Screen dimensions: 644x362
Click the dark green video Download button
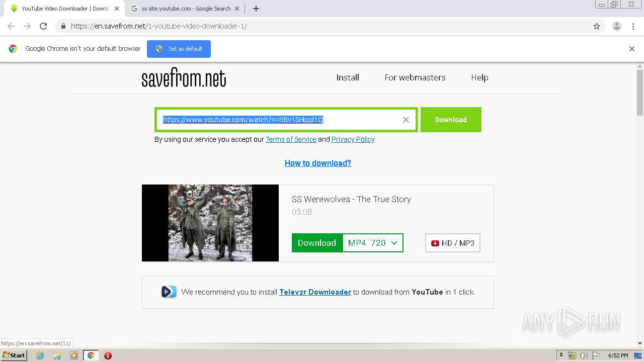pyautogui.click(x=317, y=243)
